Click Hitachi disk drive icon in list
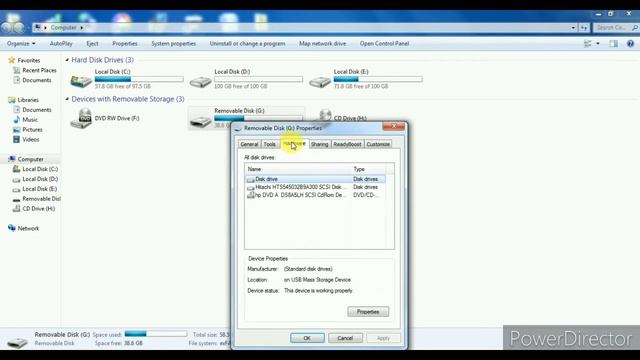 click(x=251, y=187)
